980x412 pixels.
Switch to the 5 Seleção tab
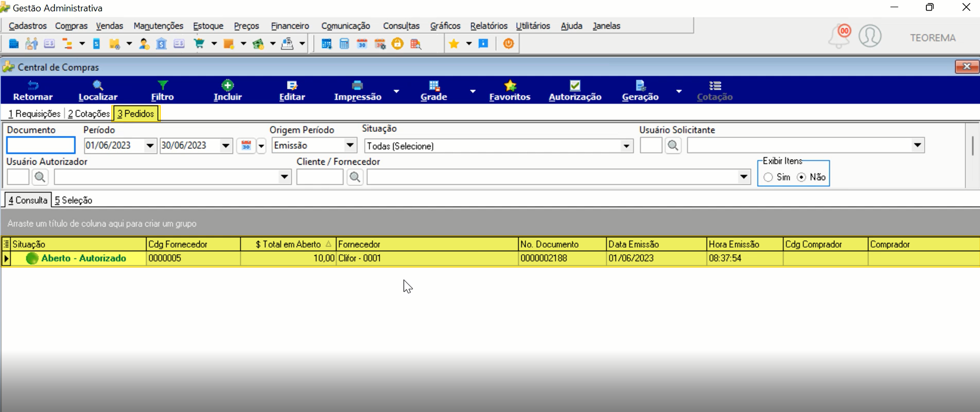[x=73, y=200]
